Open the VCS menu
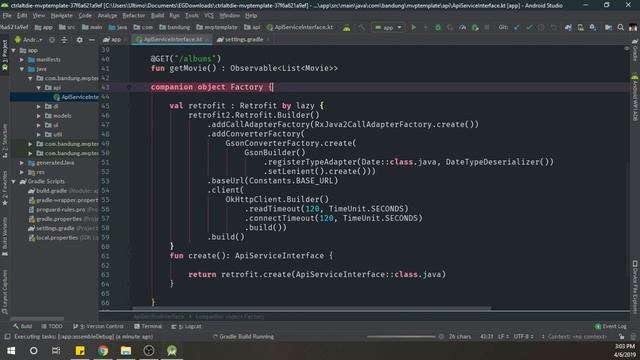This screenshot has width=640, height=360. point(209,16)
